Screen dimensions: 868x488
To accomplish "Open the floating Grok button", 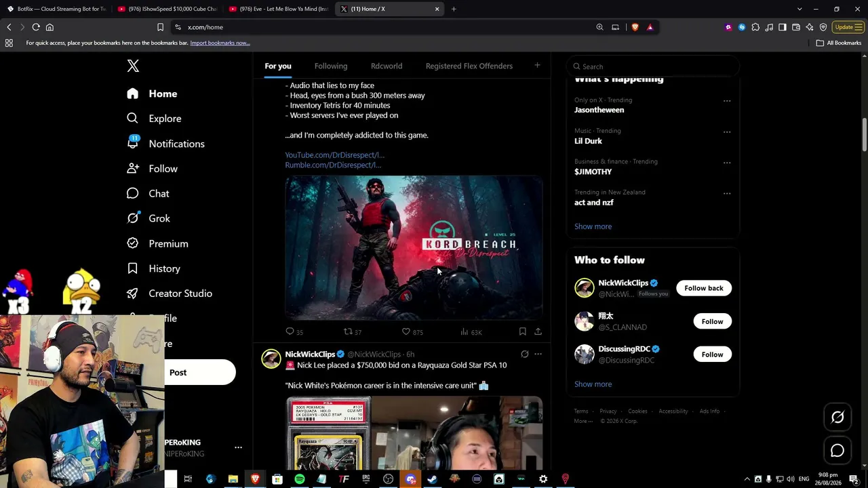I will click(x=837, y=418).
